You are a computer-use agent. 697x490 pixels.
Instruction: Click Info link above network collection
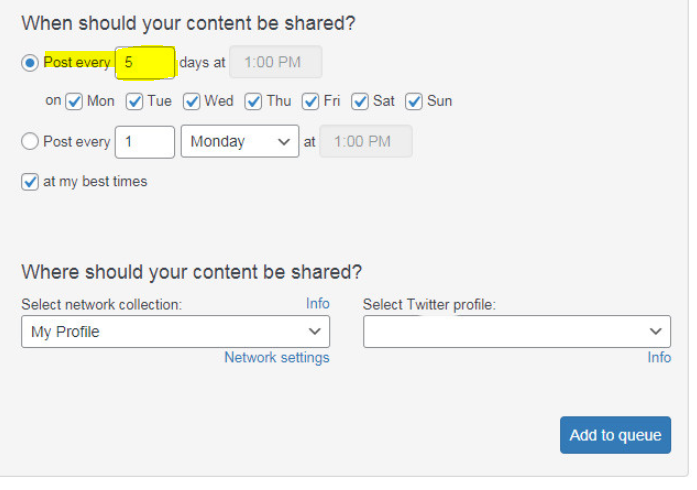pyautogui.click(x=317, y=303)
